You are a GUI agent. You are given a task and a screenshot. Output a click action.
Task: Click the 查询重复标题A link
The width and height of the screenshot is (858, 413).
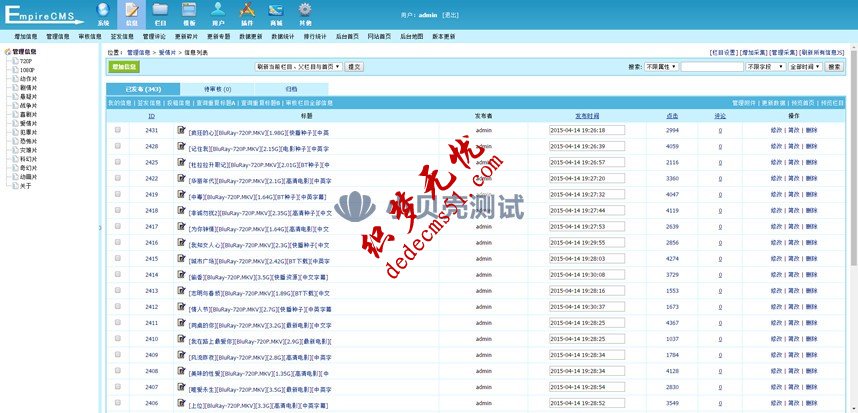[216, 103]
